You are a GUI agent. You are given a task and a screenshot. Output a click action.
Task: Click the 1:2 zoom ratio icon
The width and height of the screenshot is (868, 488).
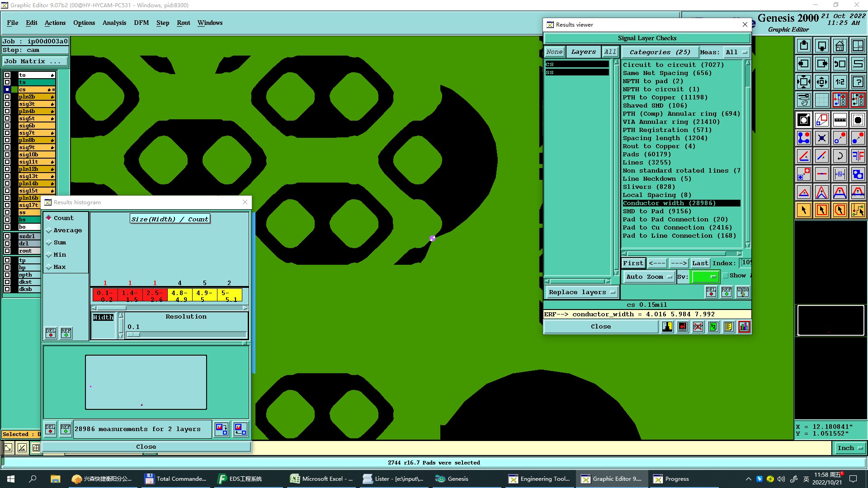pos(840,82)
